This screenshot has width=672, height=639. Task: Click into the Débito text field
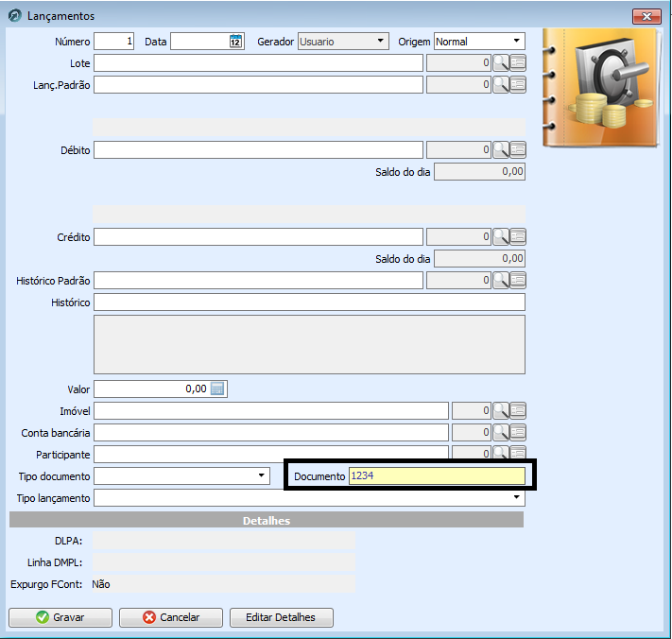[x=258, y=150]
